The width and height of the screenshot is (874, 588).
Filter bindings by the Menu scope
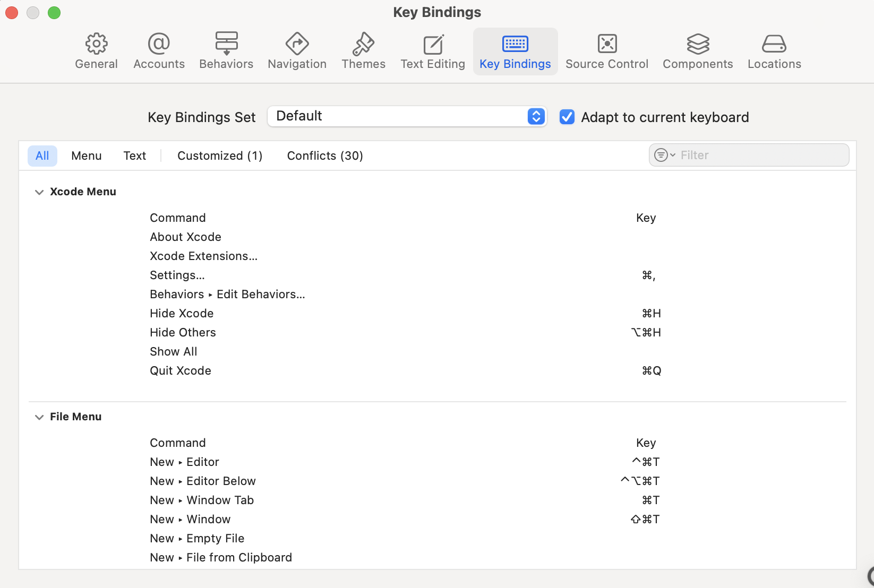click(x=86, y=155)
